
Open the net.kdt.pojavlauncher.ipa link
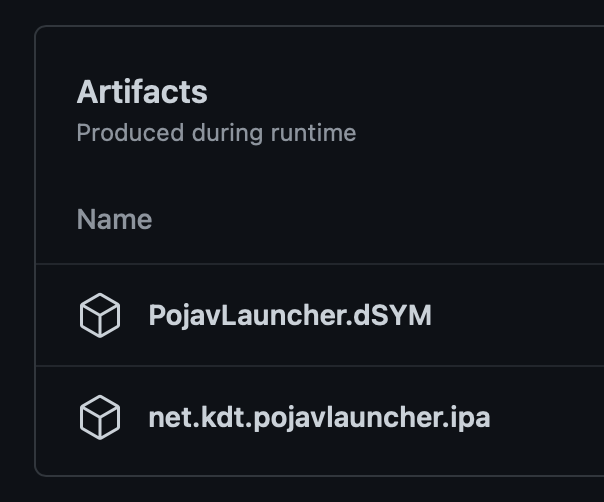tap(319, 417)
